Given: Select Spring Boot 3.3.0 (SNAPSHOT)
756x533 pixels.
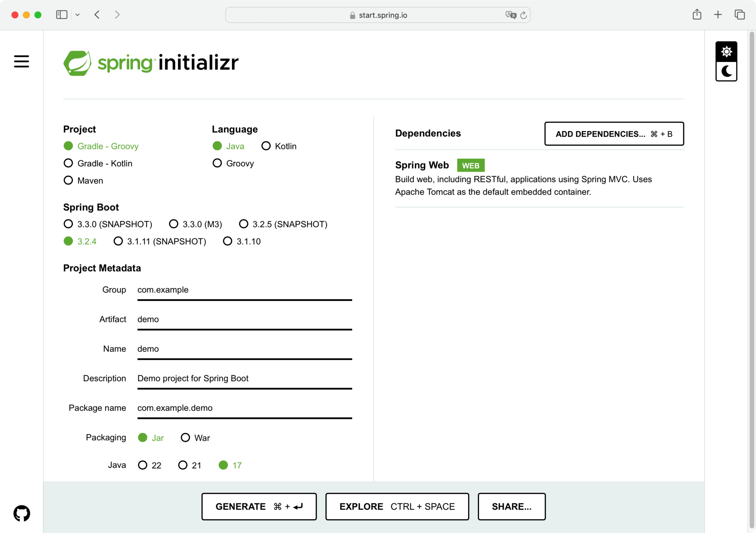Looking at the screenshot, I should pyautogui.click(x=108, y=224).
